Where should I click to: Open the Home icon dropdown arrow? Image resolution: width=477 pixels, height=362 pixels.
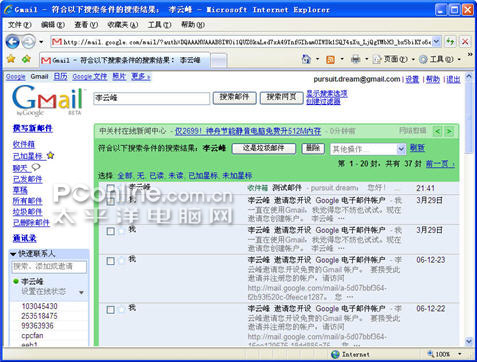click(318, 59)
